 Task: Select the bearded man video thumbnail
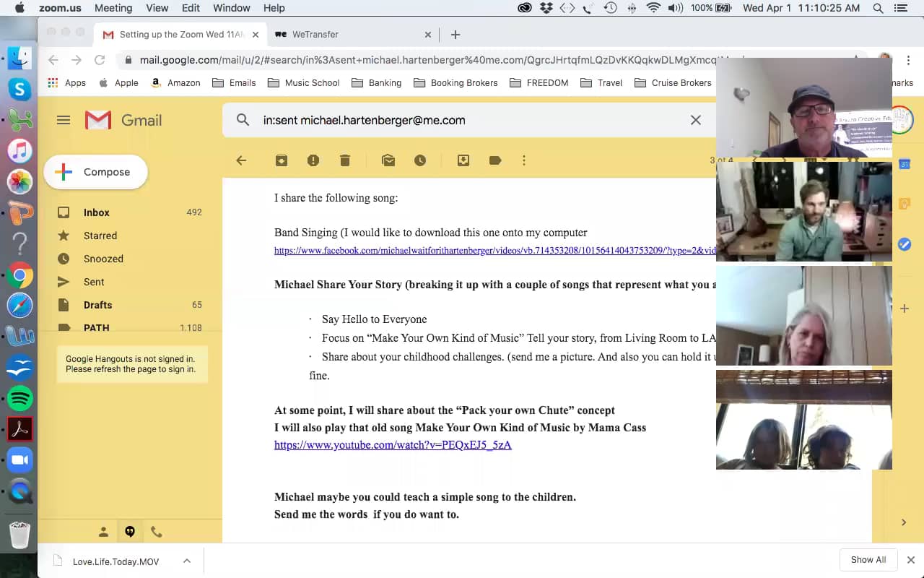pyautogui.click(x=804, y=212)
